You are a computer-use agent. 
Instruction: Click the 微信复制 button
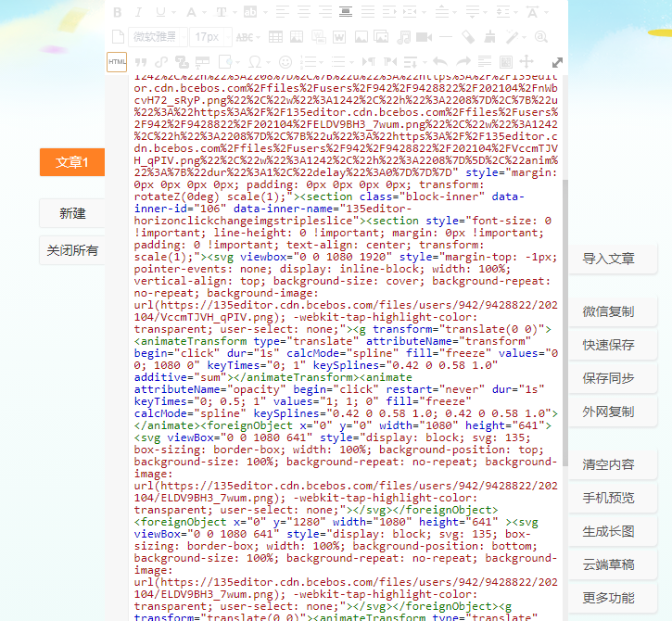pos(613,311)
